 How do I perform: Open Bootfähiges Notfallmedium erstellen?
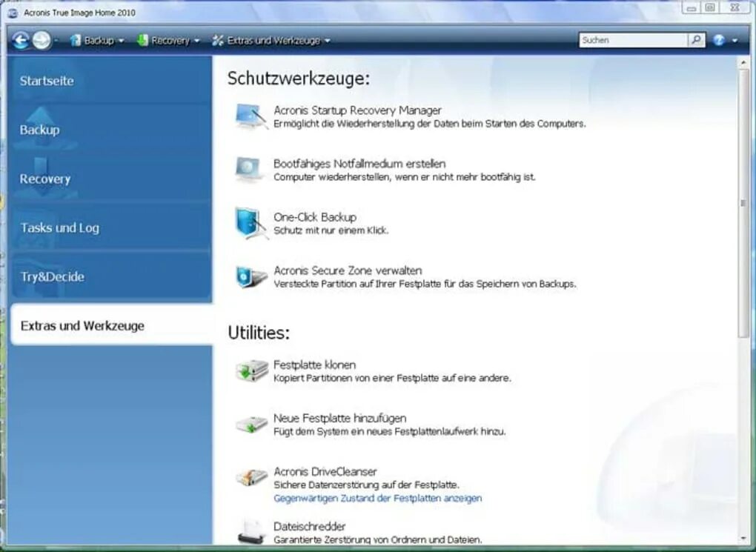pos(359,164)
